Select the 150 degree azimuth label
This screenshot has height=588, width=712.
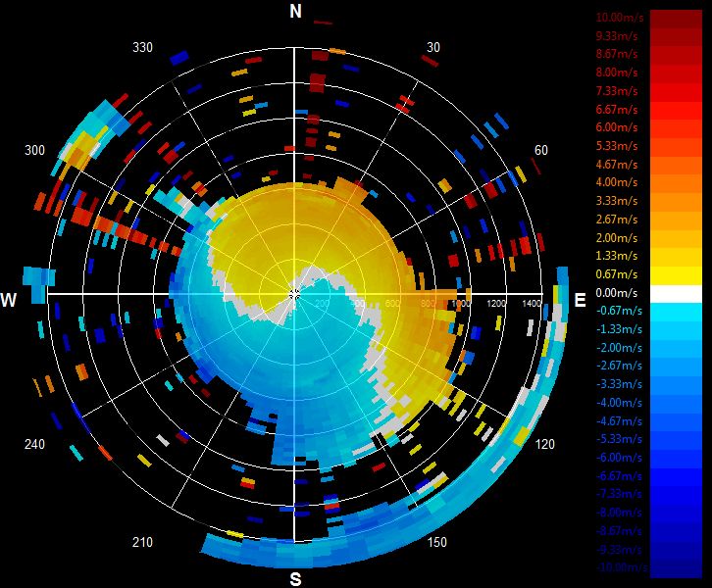tap(436, 542)
